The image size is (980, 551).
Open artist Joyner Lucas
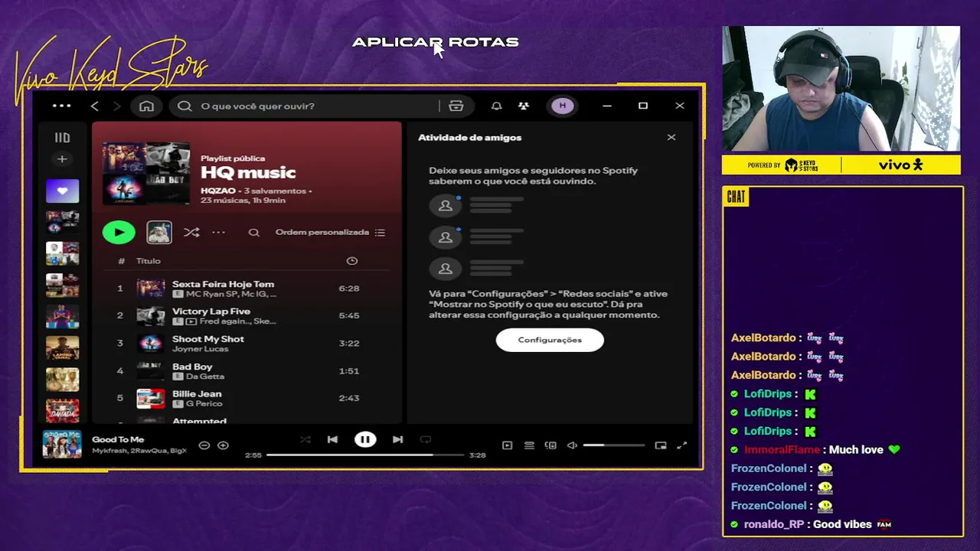tap(201, 349)
